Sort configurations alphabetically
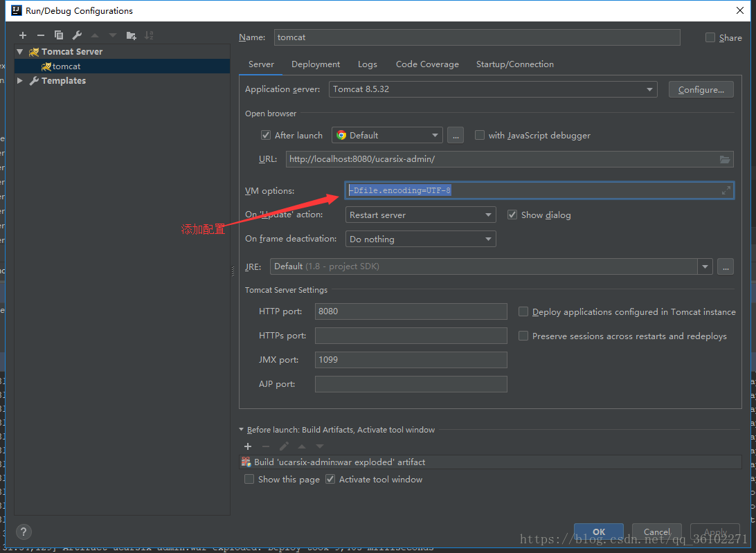 pyautogui.click(x=149, y=35)
